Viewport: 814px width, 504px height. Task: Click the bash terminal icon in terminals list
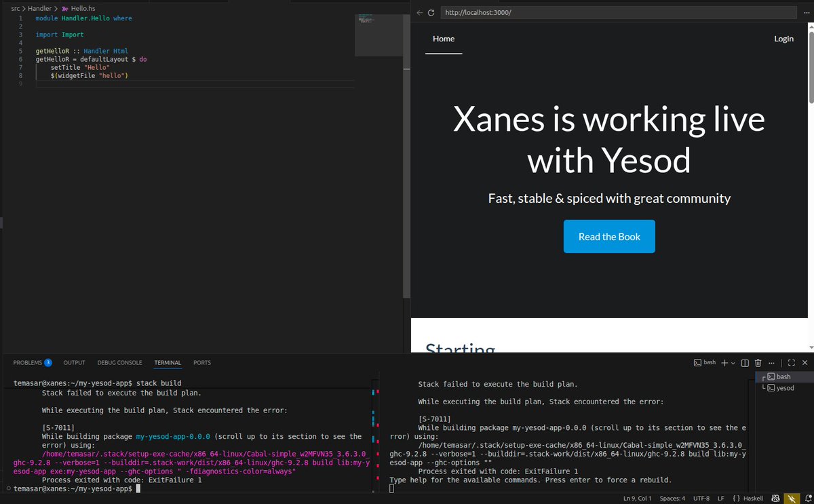click(771, 376)
